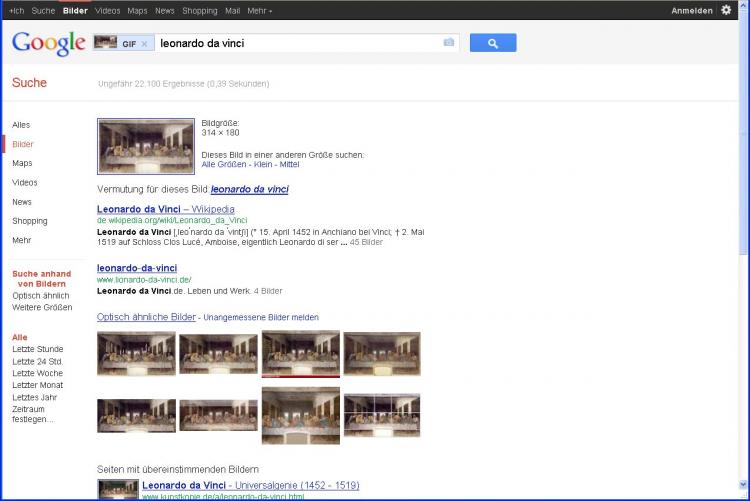This screenshot has width=750, height=501.
Task: Report images via Unangemessene Bilder melden
Action: [x=261, y=317]
